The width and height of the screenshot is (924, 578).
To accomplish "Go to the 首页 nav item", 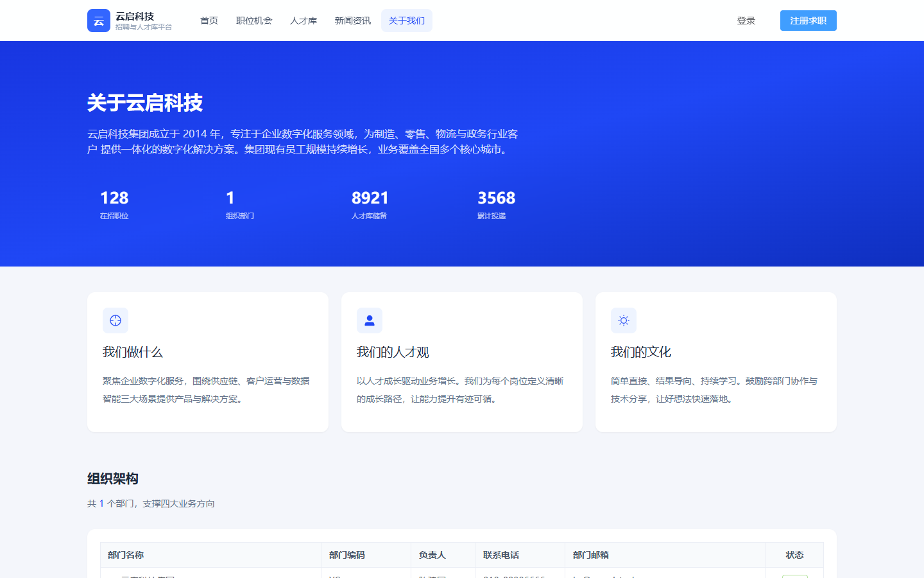I will tap(209, 21).
